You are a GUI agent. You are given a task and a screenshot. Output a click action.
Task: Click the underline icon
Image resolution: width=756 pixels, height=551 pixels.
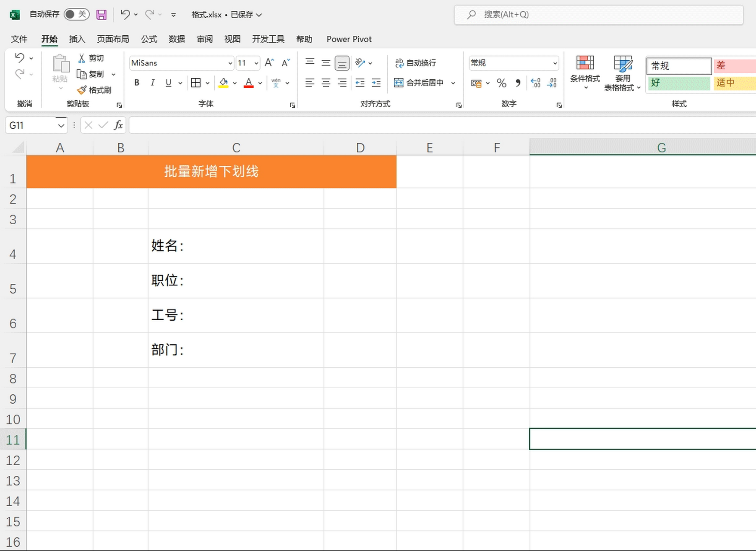(x=168, y=83)
